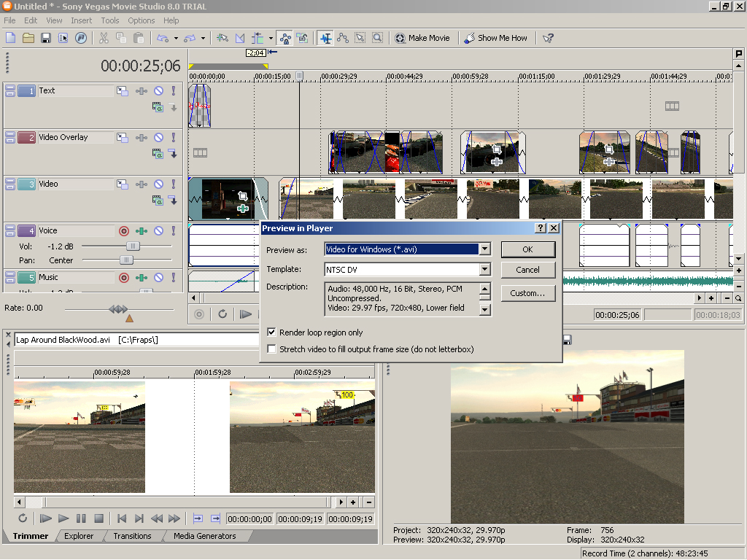Click the Cut icon in toolbar
Screen dimensions: 747x560
pyautogui.click(x=104, y=38)
